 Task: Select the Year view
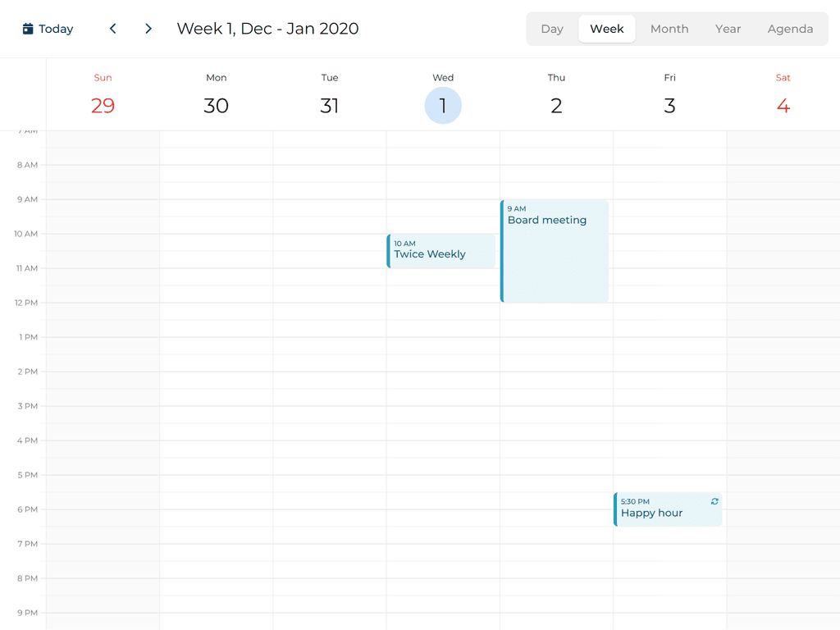pyautogui.click(x=728, y=28)
